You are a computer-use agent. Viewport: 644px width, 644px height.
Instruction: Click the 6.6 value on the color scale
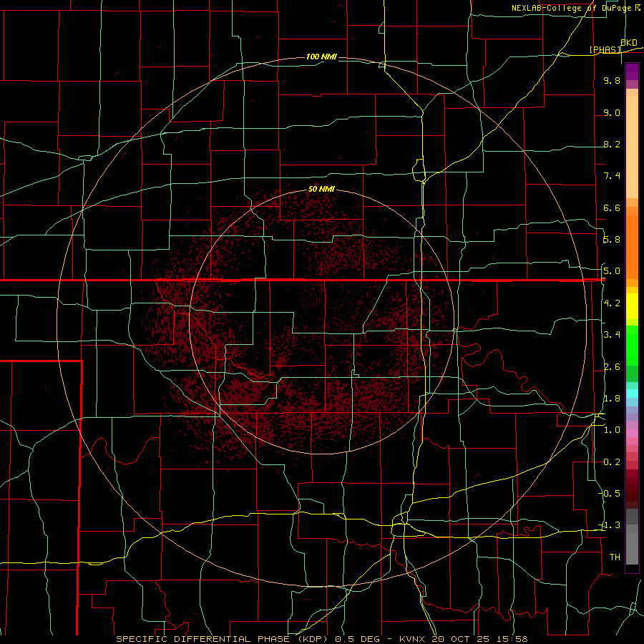(612, 208)
